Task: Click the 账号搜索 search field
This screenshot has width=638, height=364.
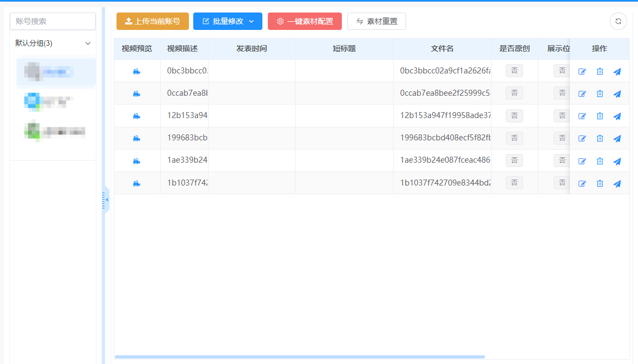Action: (53, 21)
